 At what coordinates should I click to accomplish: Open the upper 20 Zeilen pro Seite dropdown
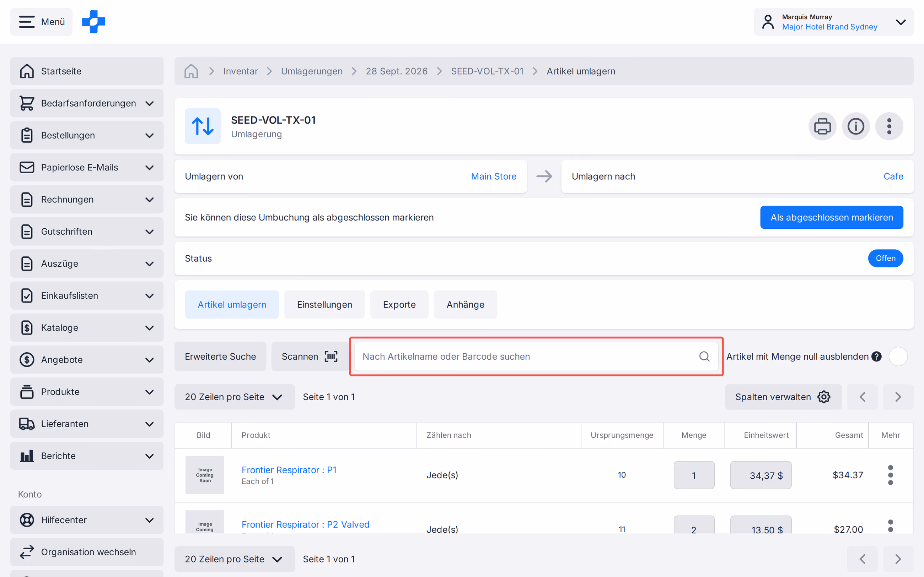[235, 397]
